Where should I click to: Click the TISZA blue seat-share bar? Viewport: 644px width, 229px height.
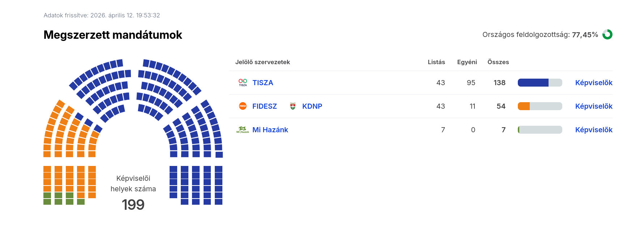[533, 83]
